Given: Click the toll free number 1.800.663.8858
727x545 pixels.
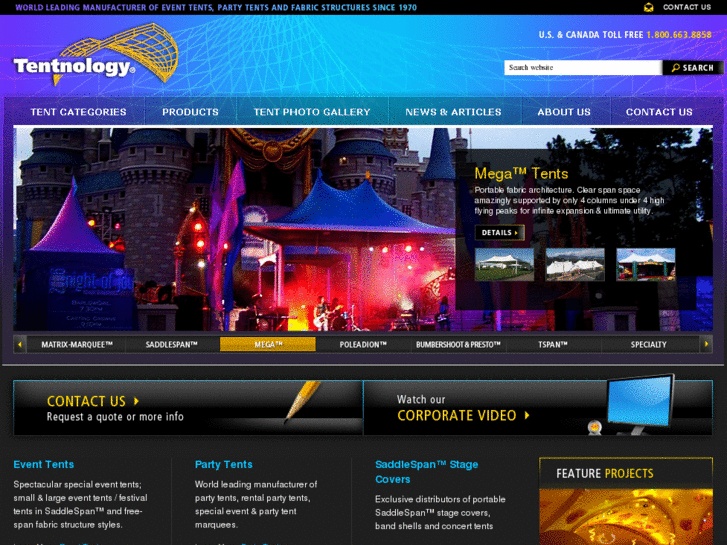Looking at the screenshot, I should pyautogui.click(x=679, y=35).
